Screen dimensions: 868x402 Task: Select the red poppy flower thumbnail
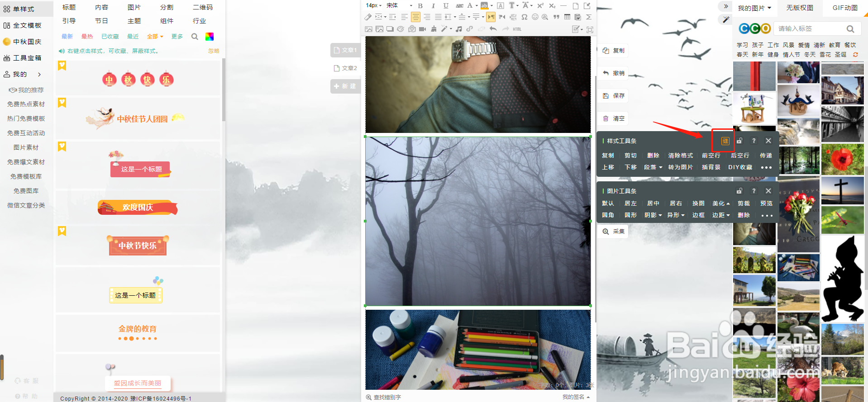(x=842, y=160)
